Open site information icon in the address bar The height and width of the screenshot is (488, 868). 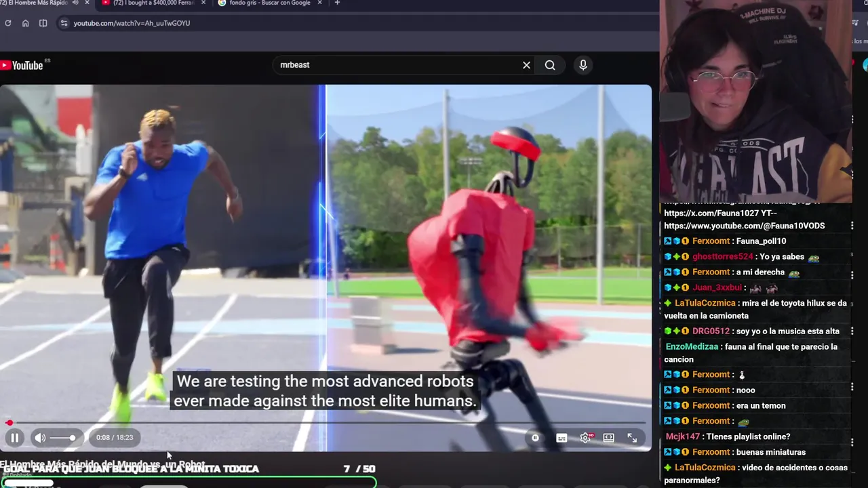pos(64,23)
